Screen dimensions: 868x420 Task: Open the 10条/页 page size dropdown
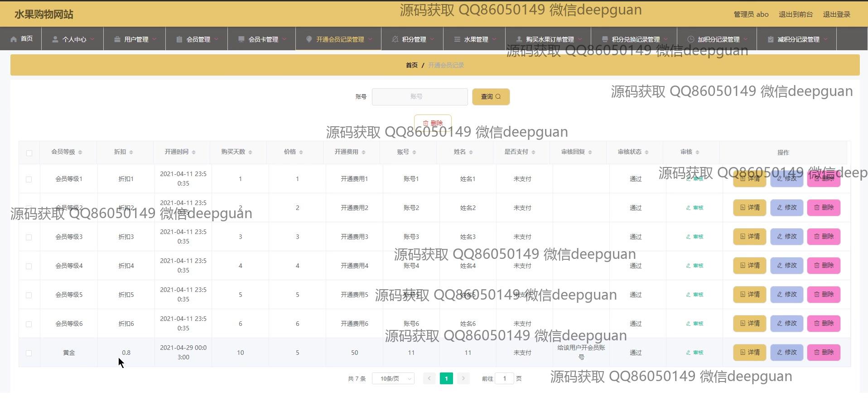pyautogui.click(x=393, y=378)
